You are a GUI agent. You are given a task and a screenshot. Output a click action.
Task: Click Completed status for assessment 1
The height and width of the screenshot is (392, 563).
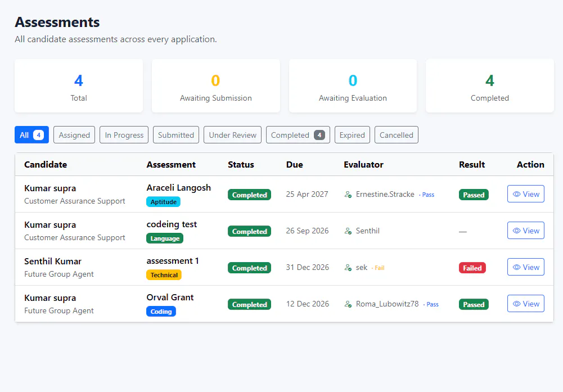250,268
